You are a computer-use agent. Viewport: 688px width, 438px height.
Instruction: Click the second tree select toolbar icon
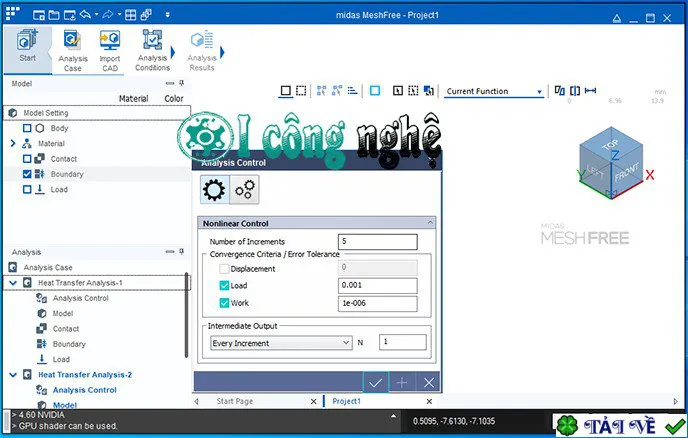click(x=337, y=90)
